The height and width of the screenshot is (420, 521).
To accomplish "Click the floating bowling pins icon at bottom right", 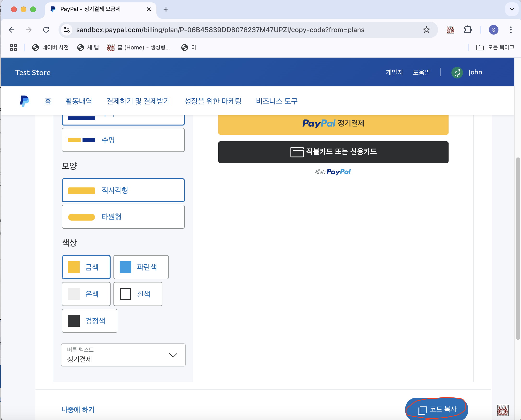I will pos(503,410).
